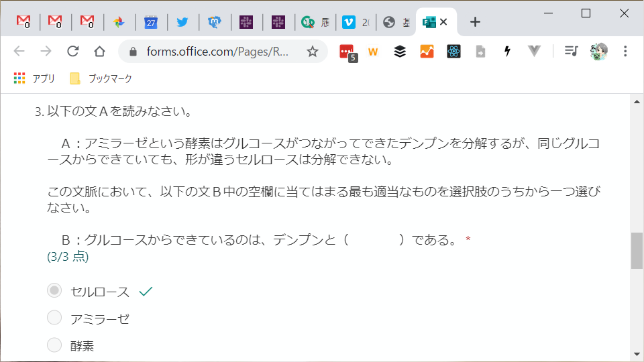Select the アミラーゼ radio option

click(54, 318)
